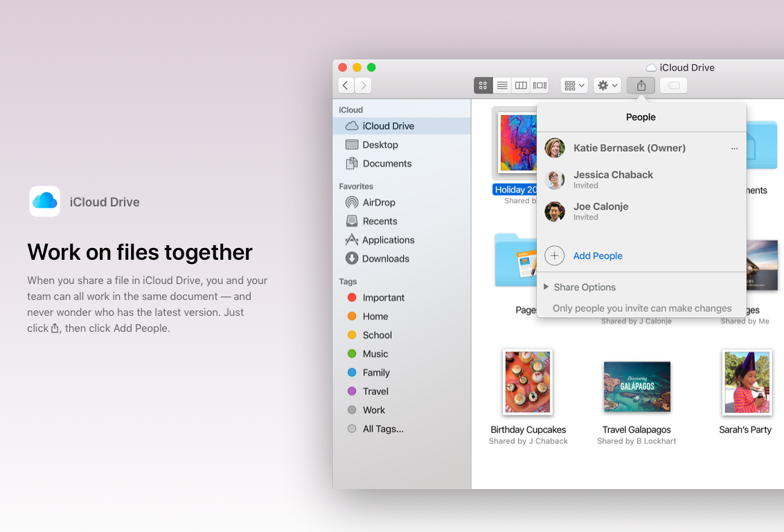Switch to column view in toolbar
Screen dimensions: 784x532
pos(521,85)
